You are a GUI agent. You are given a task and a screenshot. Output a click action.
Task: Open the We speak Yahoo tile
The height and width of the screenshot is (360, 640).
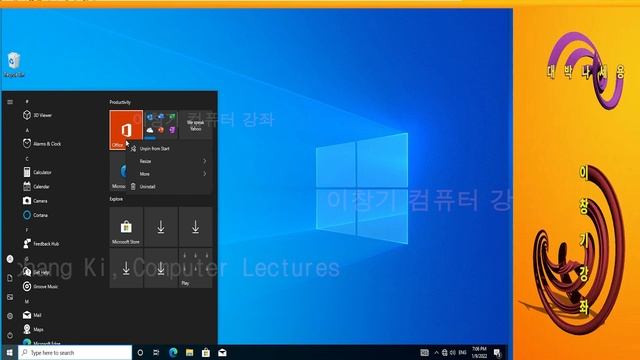196,125
